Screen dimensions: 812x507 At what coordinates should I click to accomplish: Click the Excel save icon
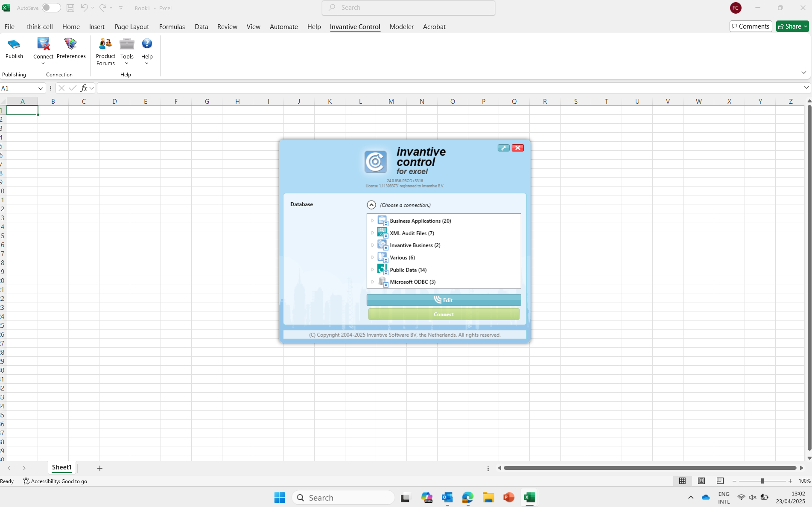point(70,8)
